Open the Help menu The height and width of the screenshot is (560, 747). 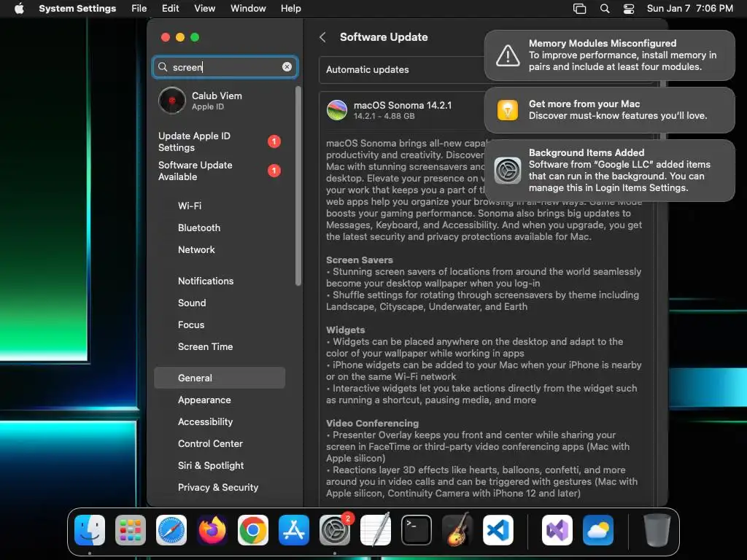click(x=290, y=9)
